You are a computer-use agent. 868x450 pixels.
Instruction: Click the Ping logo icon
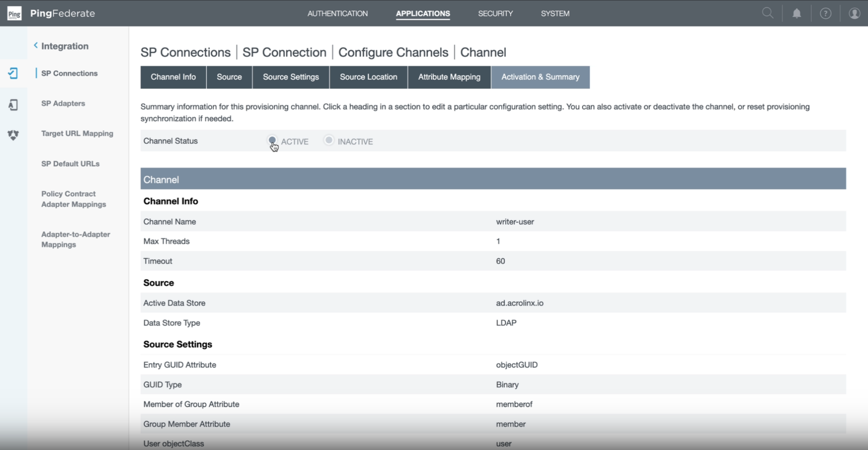[14, 13]
